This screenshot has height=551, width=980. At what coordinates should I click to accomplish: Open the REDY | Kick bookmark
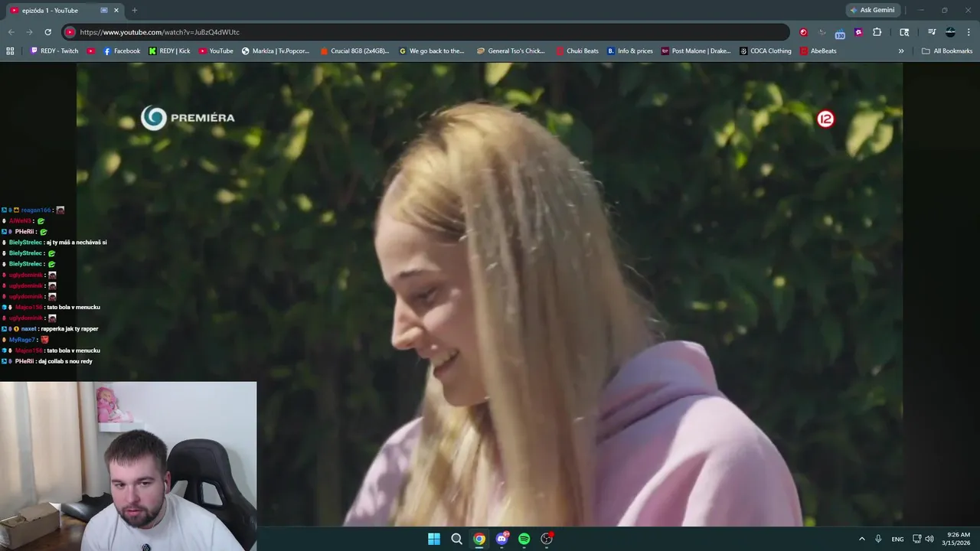click(169, 51)
